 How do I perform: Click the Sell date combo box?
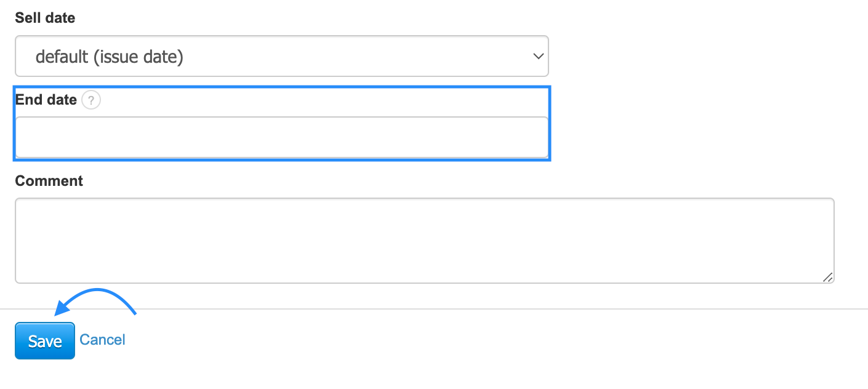tap(281, 56)
